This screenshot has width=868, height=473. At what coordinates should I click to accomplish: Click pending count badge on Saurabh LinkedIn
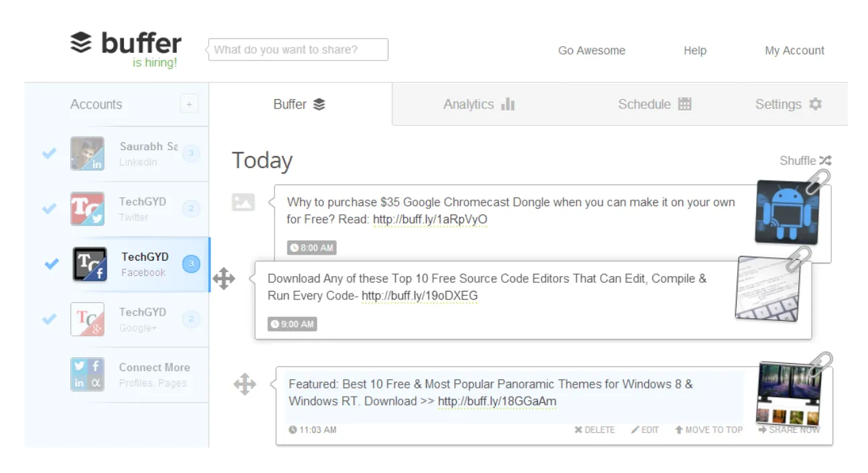pyautogui.click(x=191, y=154)
